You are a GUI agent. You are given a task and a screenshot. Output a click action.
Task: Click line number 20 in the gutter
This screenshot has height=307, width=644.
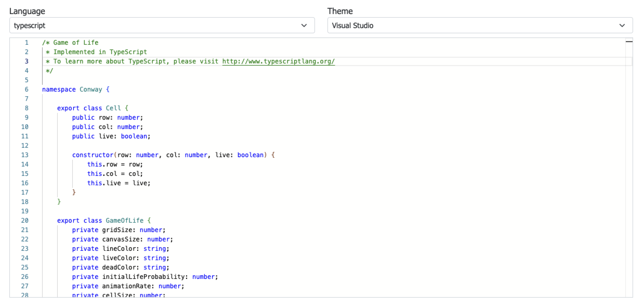(25, 221)
